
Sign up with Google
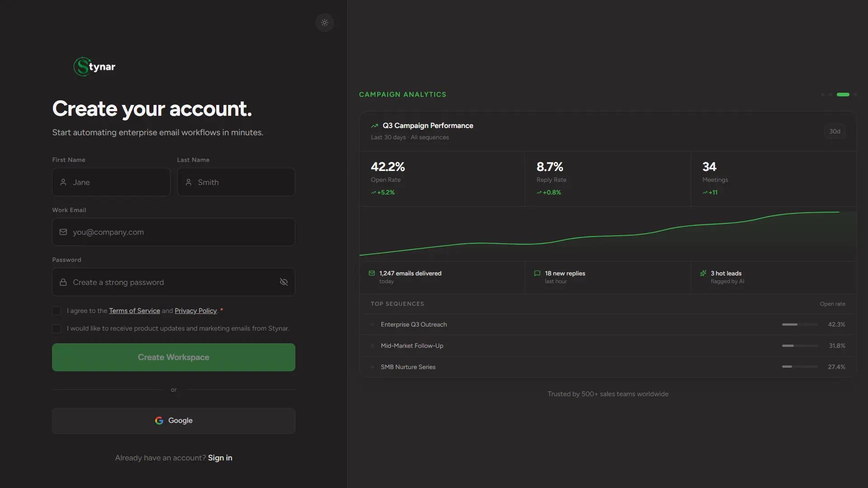174,421
